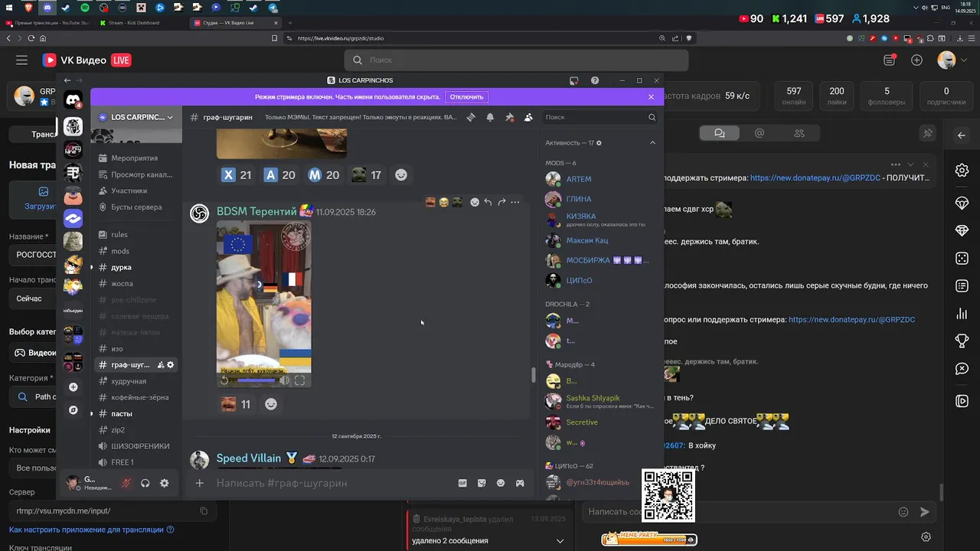
Task: Open Бусты сервера item
Action: [136, 207]
